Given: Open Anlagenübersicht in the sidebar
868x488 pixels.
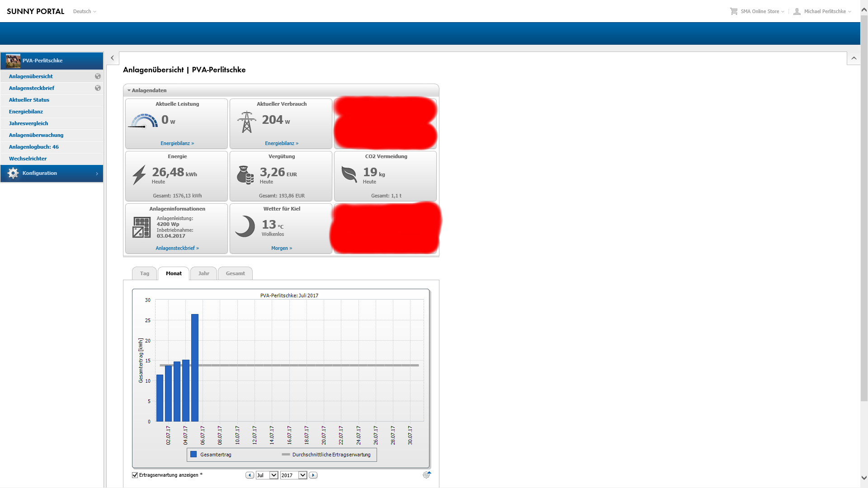Looking at the screenshot, I should (x=31, y=76).
